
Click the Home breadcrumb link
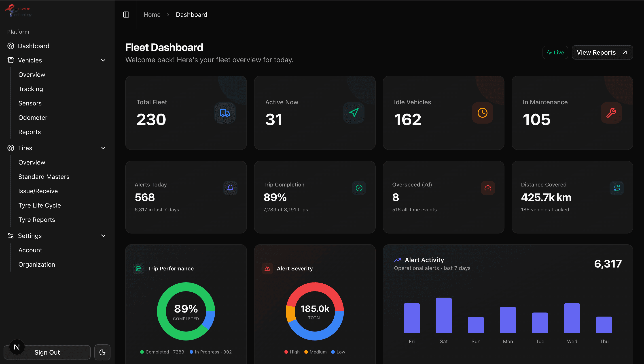tap(152, 15)
